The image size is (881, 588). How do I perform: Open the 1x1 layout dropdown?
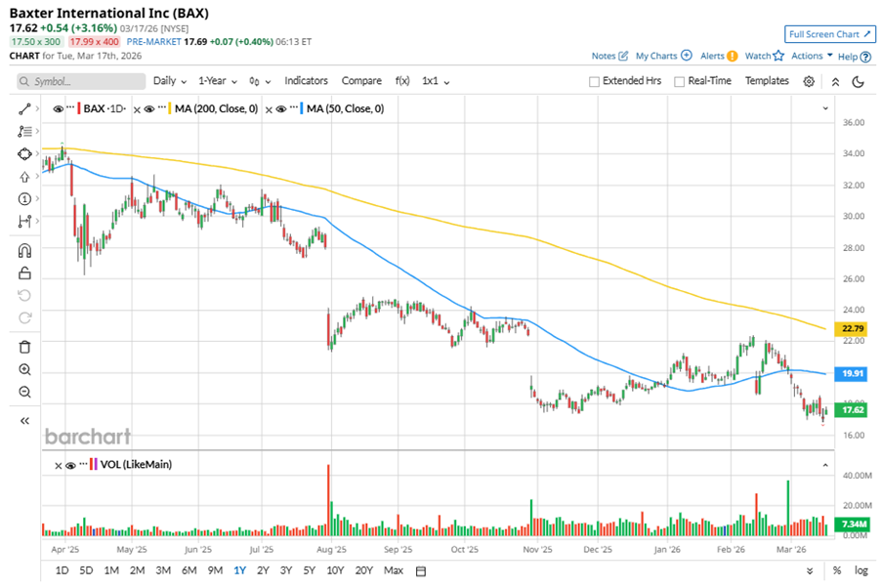pos(436,81)
